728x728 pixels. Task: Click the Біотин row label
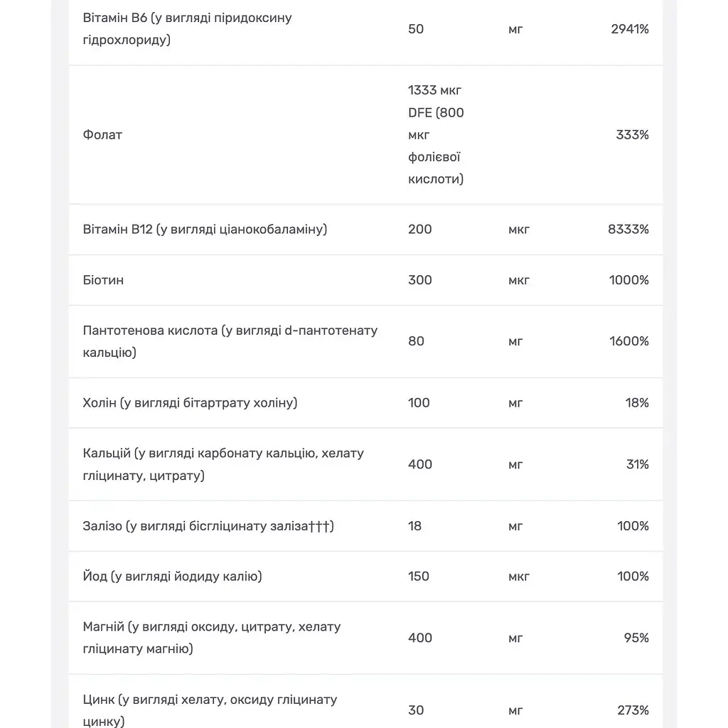click(x=103, y=280)
